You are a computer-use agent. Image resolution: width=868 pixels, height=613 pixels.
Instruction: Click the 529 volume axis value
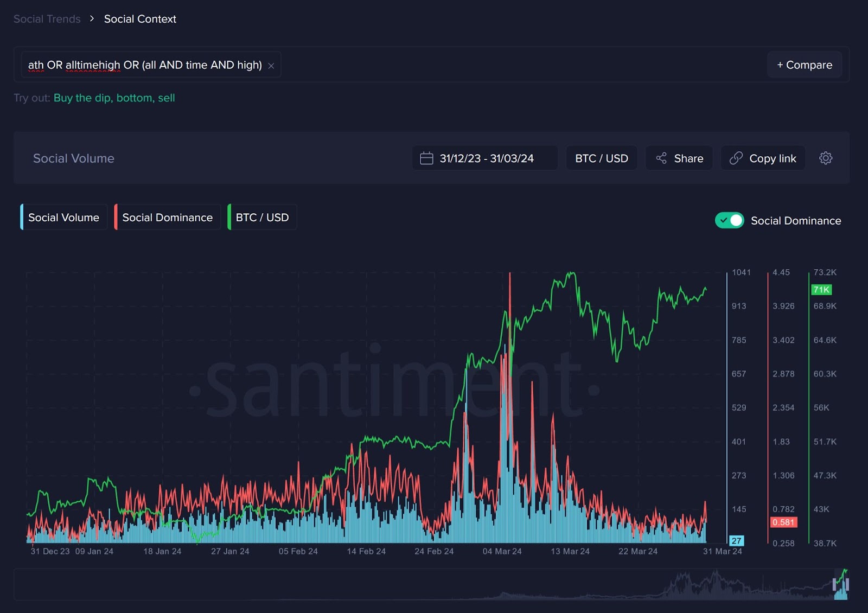pos(739,407)
